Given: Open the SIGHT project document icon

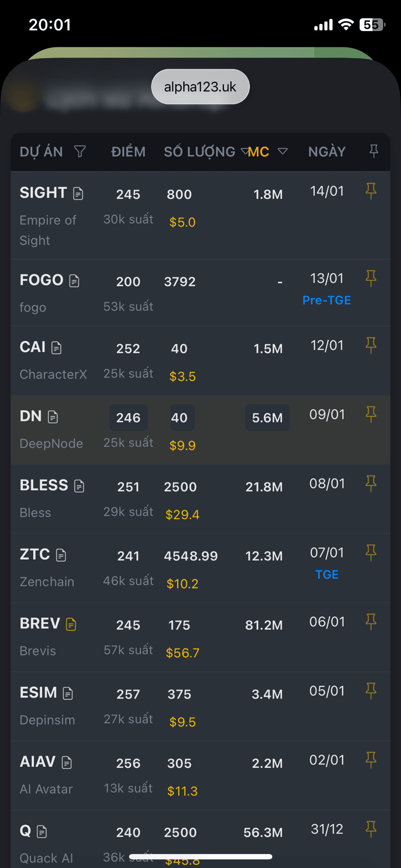Looking at the screenshot, I should (78, 194).
